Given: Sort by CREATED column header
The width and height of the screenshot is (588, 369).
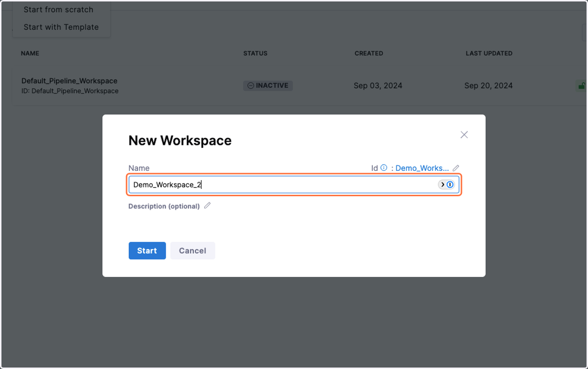Looking at the screenshot, I should [x=369, y=53].
